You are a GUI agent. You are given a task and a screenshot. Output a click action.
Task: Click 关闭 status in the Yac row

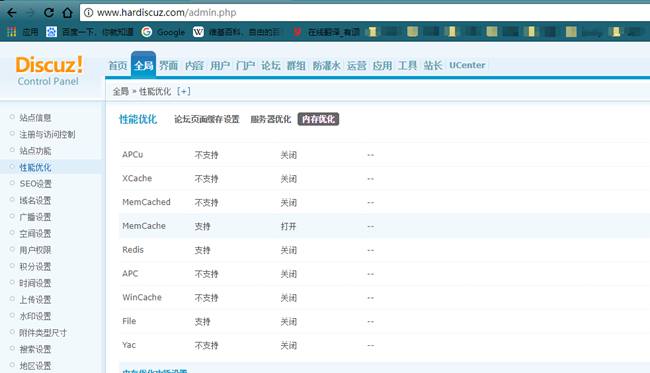(289, 345)
